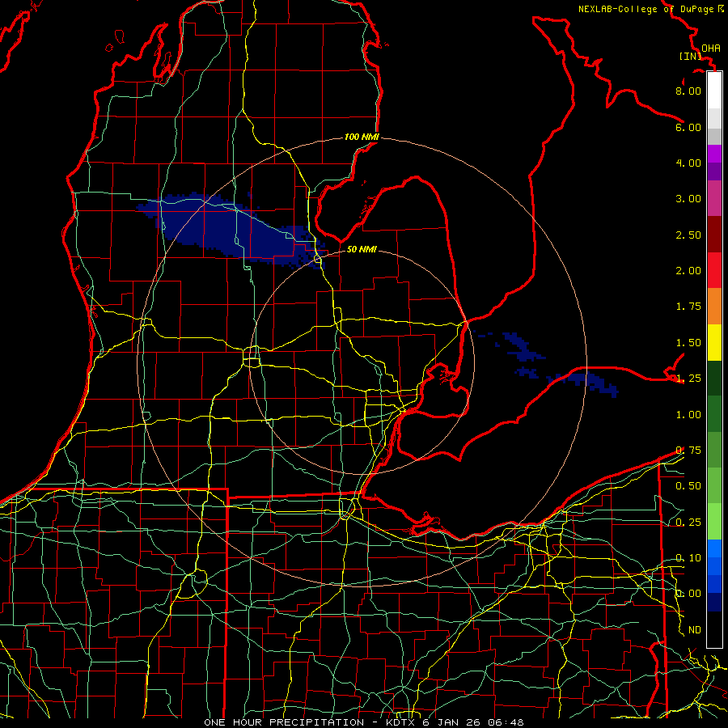Select the magenta 4.00 legend color
Image resolution: width=728 pixels, height=728 pixels.
pyautogui.click(x=714, y=154)
